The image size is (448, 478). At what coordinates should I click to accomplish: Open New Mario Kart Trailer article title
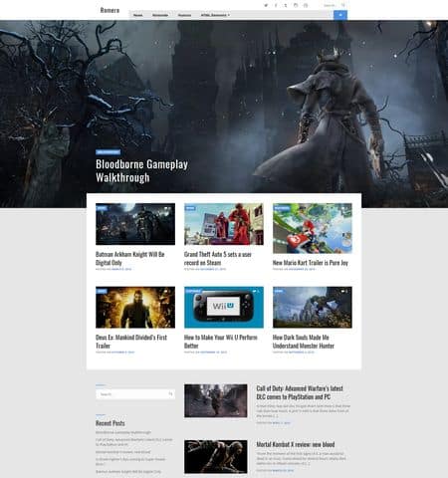tap(311, 263)
